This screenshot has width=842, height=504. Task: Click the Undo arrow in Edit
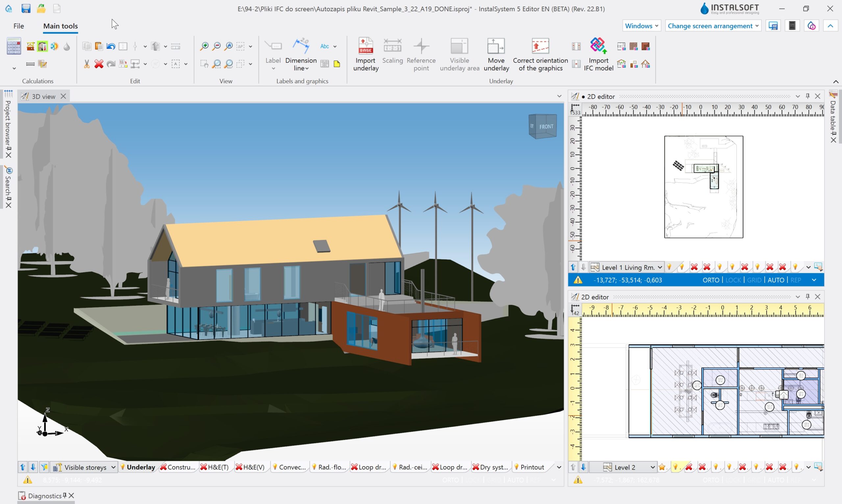click(111, 47)
